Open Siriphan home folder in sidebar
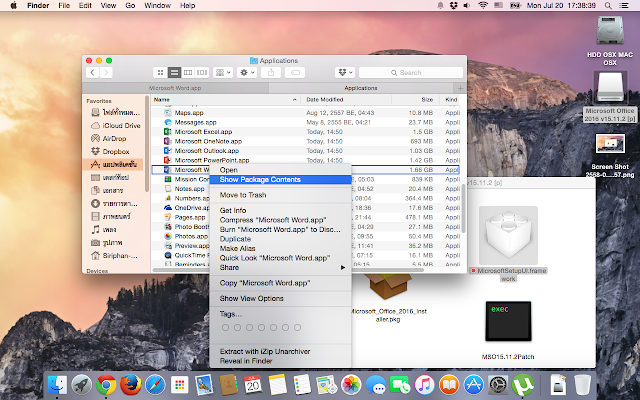Image resolution: width=640 pixels, height=400 pixels. click(116, 256)
